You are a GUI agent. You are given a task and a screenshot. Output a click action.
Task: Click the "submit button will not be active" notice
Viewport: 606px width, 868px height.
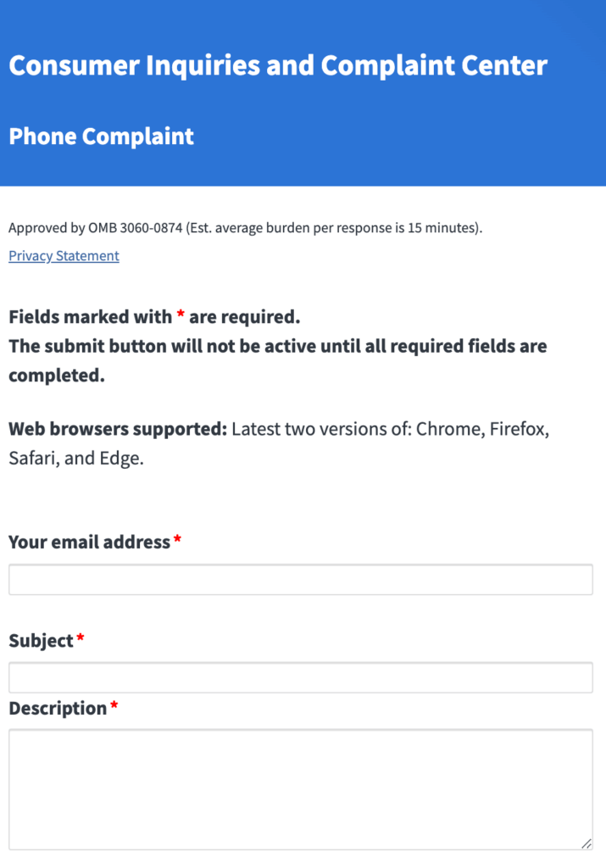point(277,347)
